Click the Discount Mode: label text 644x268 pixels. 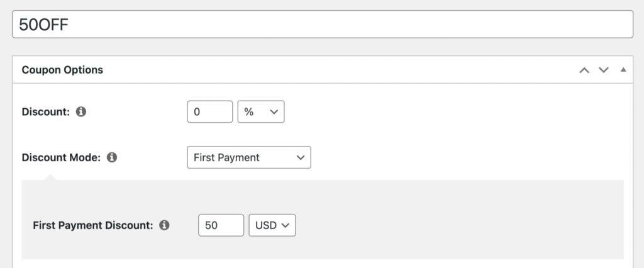click(61, 157)
